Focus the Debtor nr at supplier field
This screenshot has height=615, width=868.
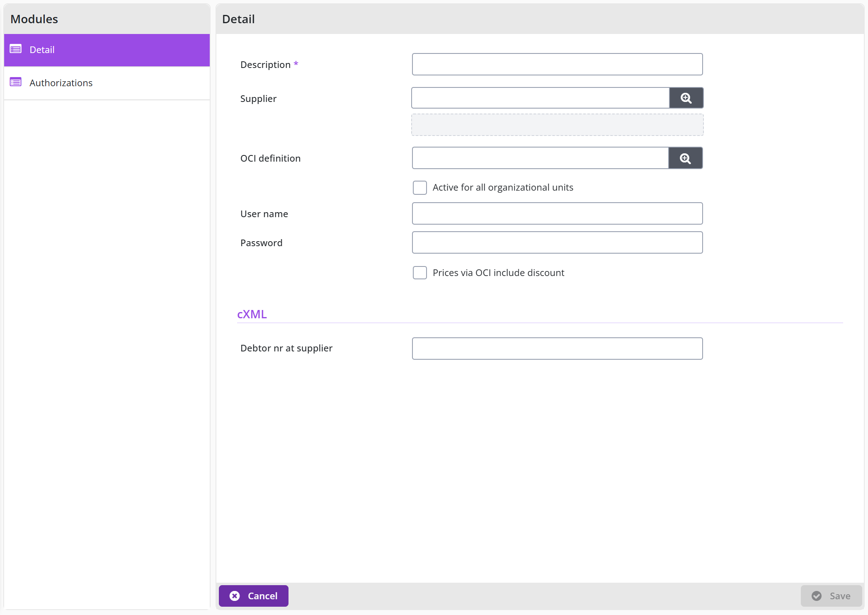(558, 349)
